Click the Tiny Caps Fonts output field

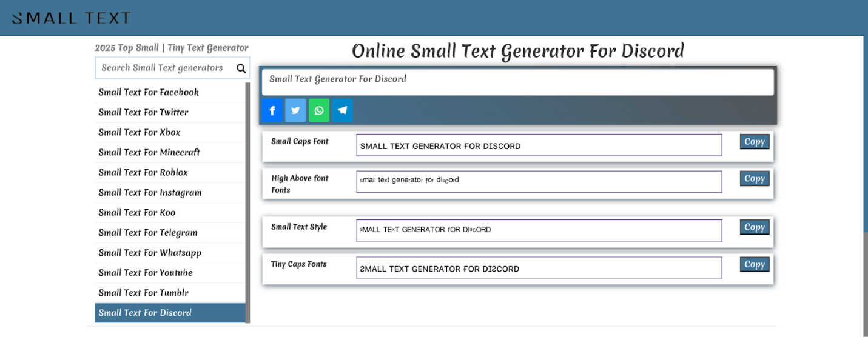point(539,268)
